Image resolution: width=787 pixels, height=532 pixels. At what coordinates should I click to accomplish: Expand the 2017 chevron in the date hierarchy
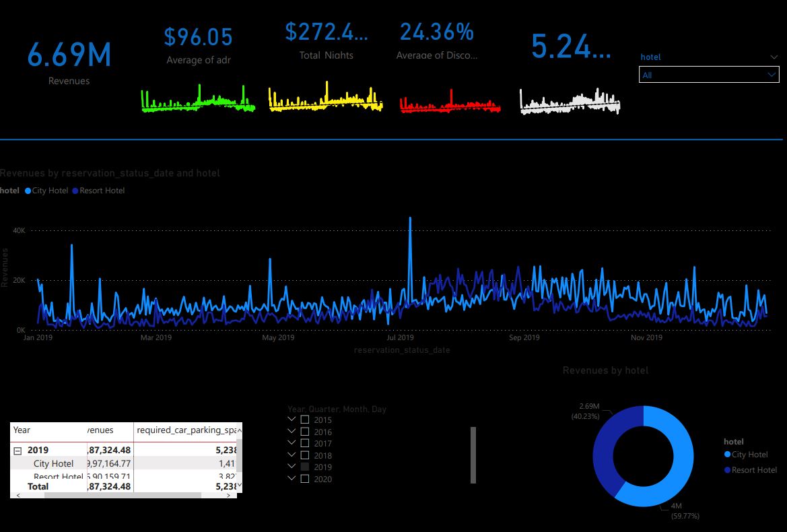click(291, 443)
